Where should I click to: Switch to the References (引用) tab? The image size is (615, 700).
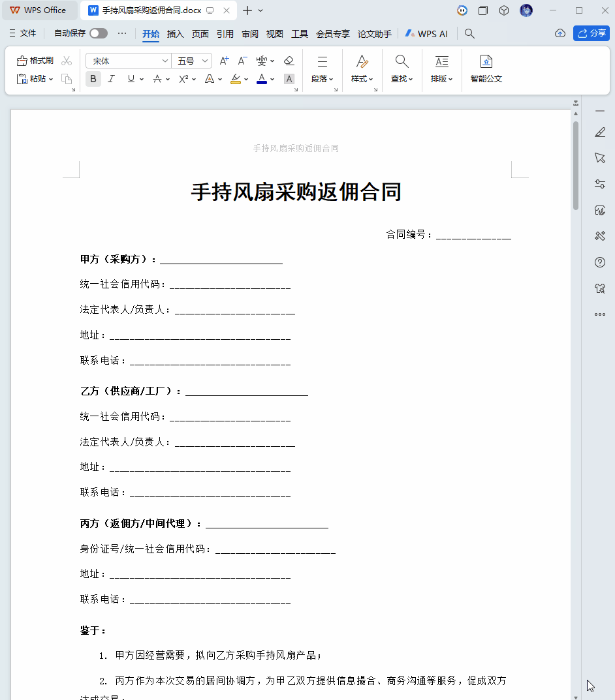click(225, 34)
